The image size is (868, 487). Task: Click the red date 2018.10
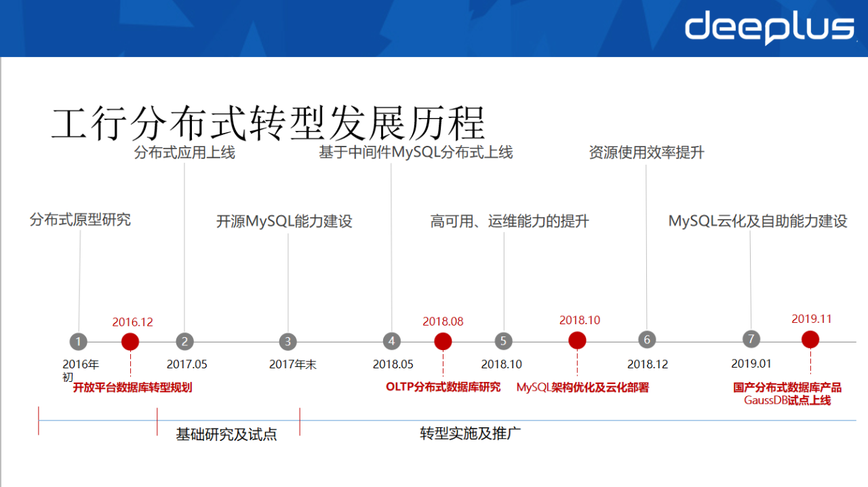pos(580,320)
